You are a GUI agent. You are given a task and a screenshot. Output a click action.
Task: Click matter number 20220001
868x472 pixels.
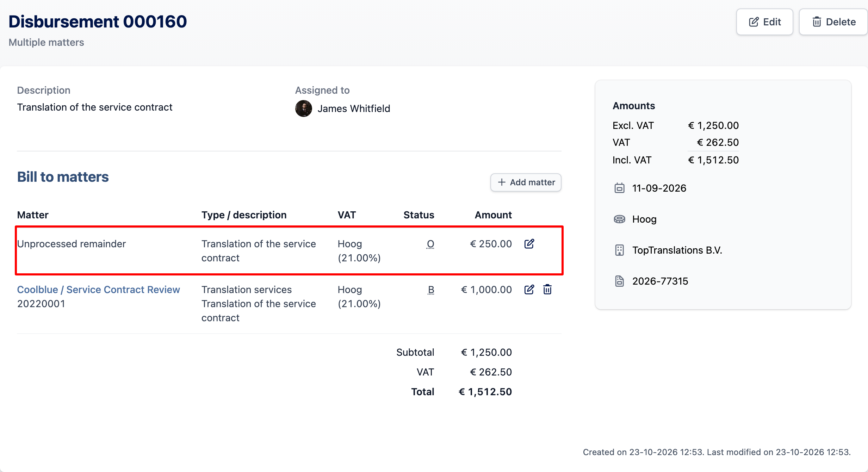pyautogui.click(x=41, y=304)
